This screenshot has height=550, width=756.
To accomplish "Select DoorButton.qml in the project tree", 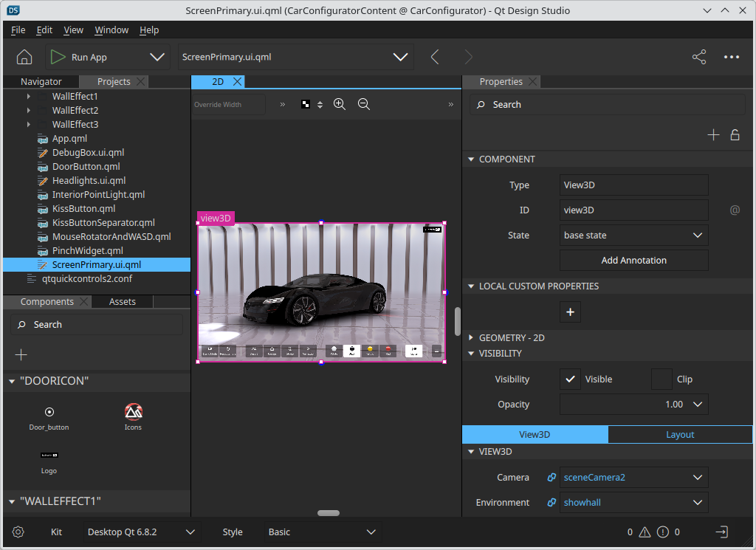I will click(86, 167).
